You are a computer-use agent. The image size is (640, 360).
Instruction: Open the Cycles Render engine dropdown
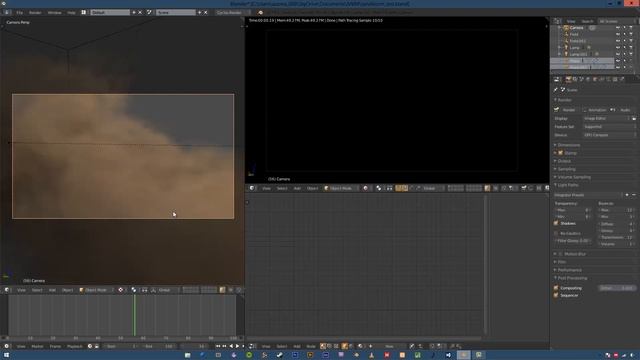[x=232, y=13]
